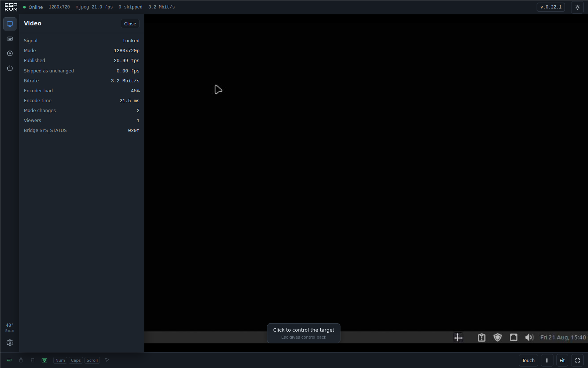This screenshot has width=588, height=368.
Task: Click the Signal 'locked' value
Action: (131, 41)
